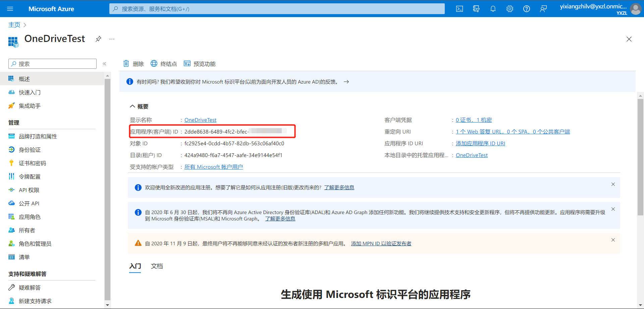Viewport: 644px width, 309px height.
Task: Pin OneDriveTest to dashboard
Action: [x=98, y=39]
